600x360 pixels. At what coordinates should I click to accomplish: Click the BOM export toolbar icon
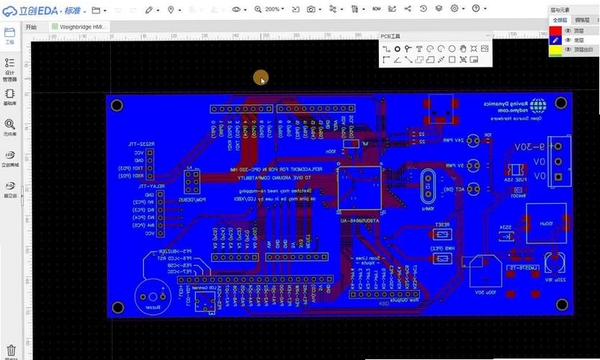[377, 8]
